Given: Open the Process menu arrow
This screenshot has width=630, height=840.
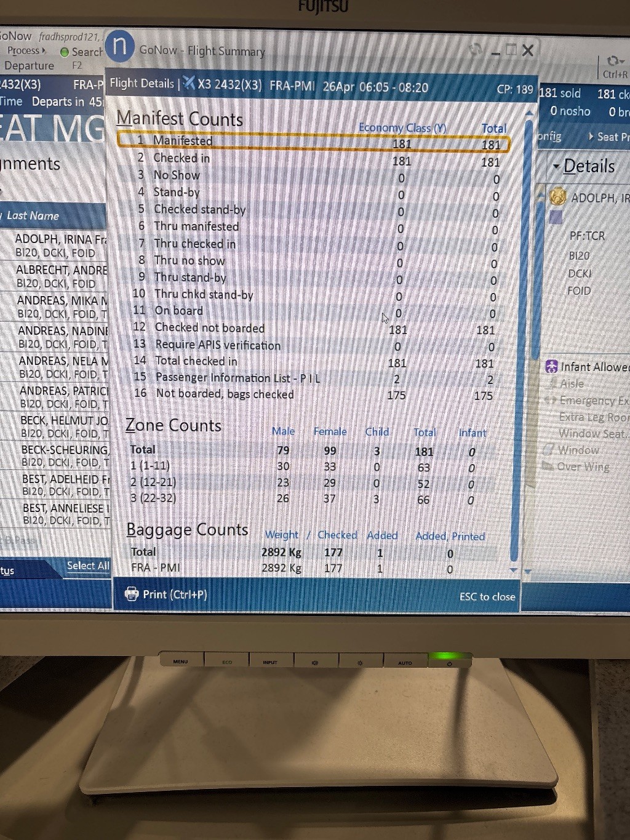Looking at the screenshot, I should point(44,50).
